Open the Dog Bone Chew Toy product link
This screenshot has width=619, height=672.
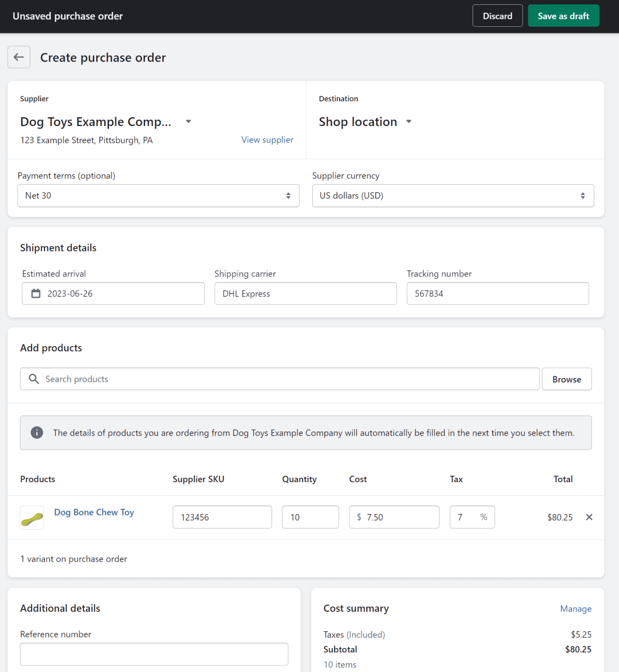pos(94,512)
